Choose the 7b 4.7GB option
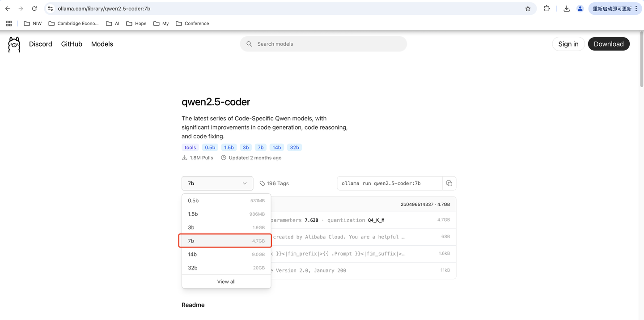 coord(226,241)
